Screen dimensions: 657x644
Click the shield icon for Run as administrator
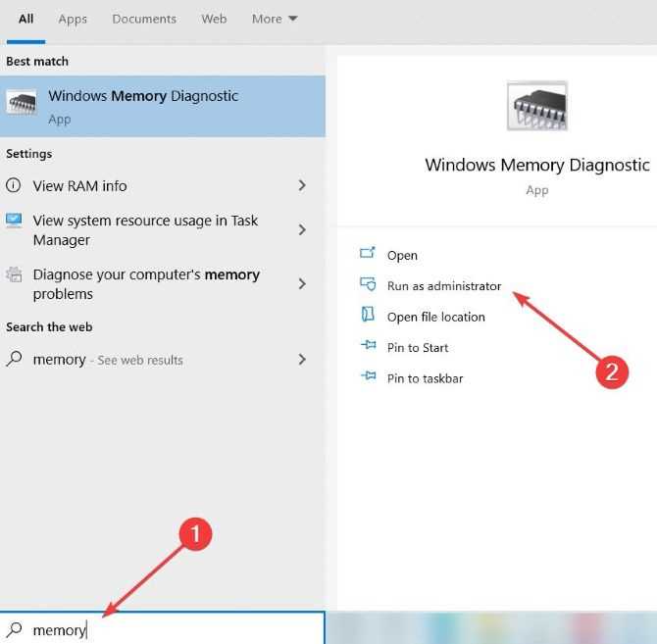tap(368, 284)
